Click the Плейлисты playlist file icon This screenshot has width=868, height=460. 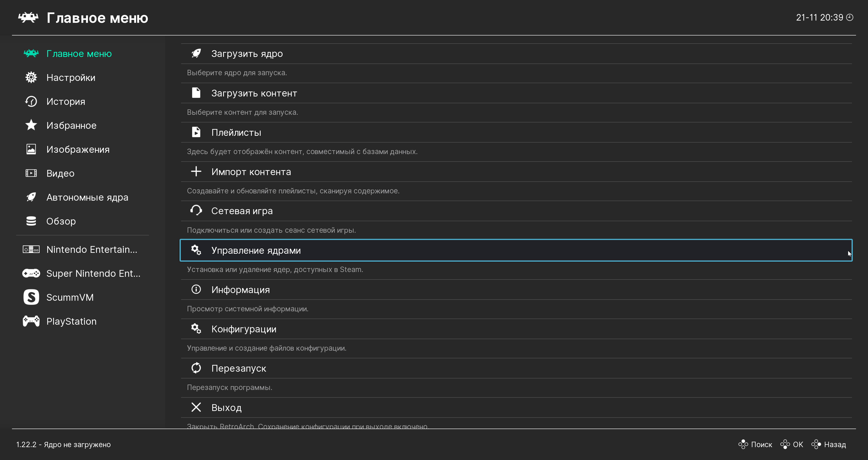[x=196, y=132]
